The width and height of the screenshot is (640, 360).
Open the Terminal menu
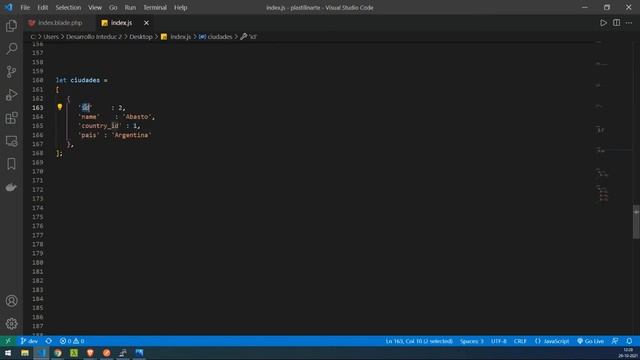(x=155, y=7)
